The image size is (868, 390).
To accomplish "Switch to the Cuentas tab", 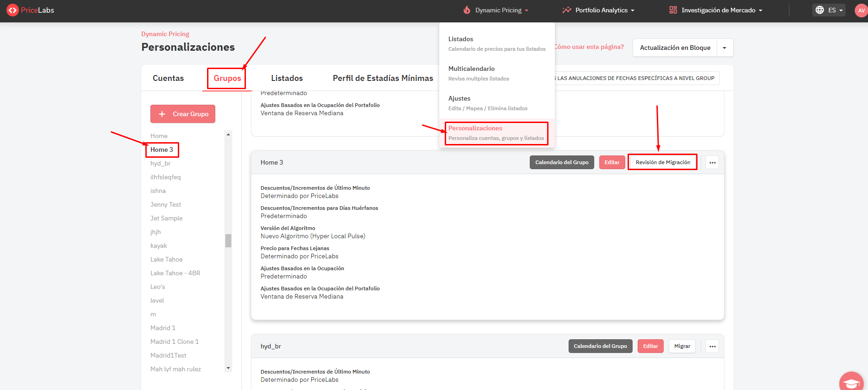I will (168, 78).
